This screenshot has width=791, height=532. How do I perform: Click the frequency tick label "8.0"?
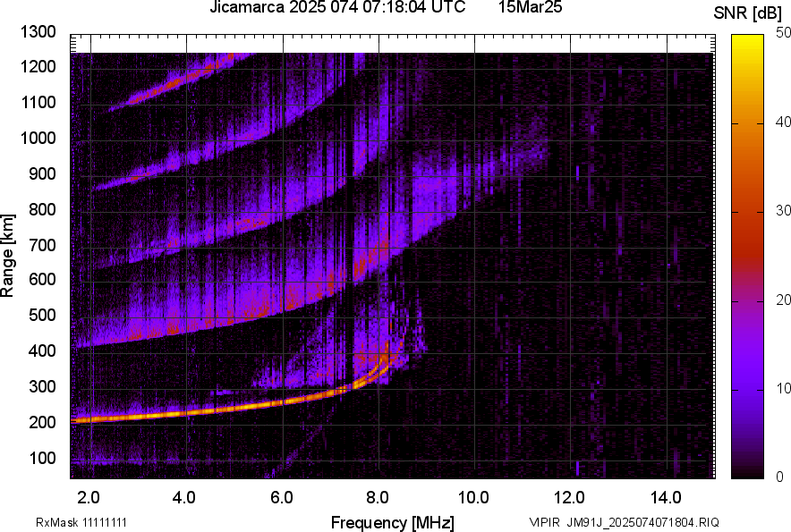378,498
